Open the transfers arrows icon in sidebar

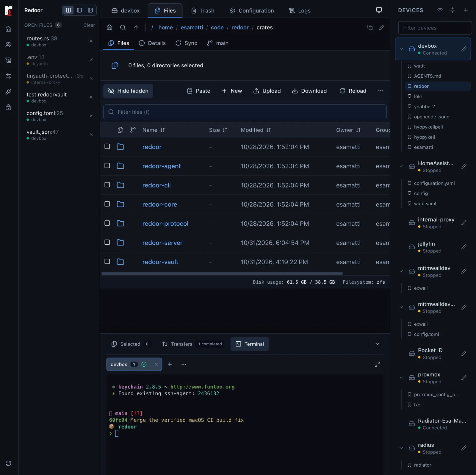(8, 76)
